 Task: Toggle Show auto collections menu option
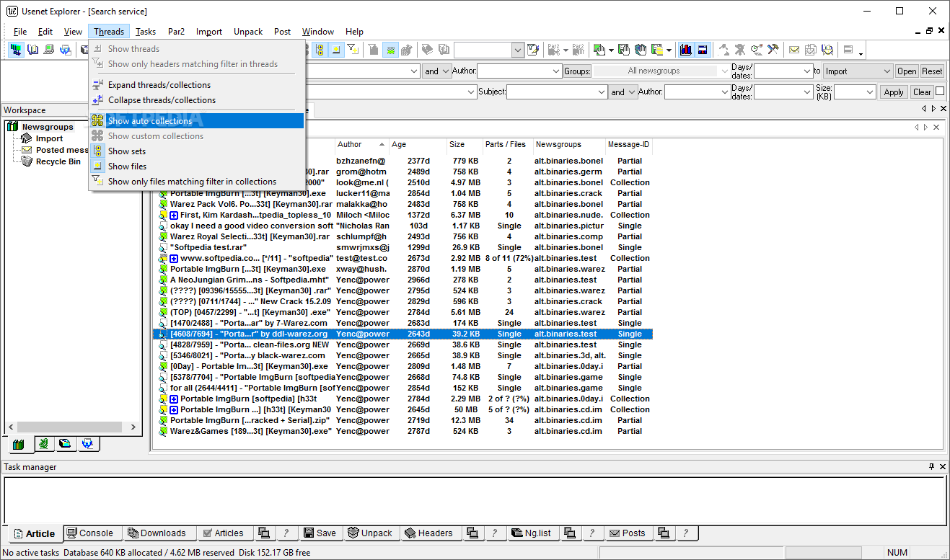[196, 121]
